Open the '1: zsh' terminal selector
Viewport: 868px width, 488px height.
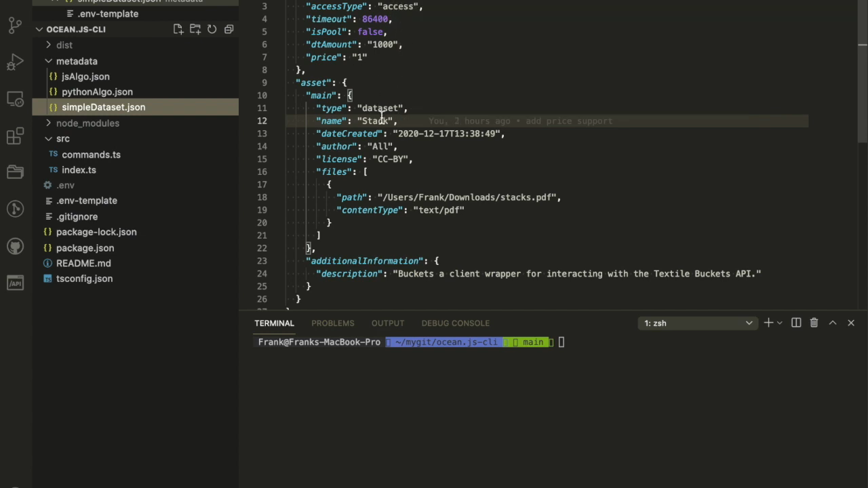point(698,323)
